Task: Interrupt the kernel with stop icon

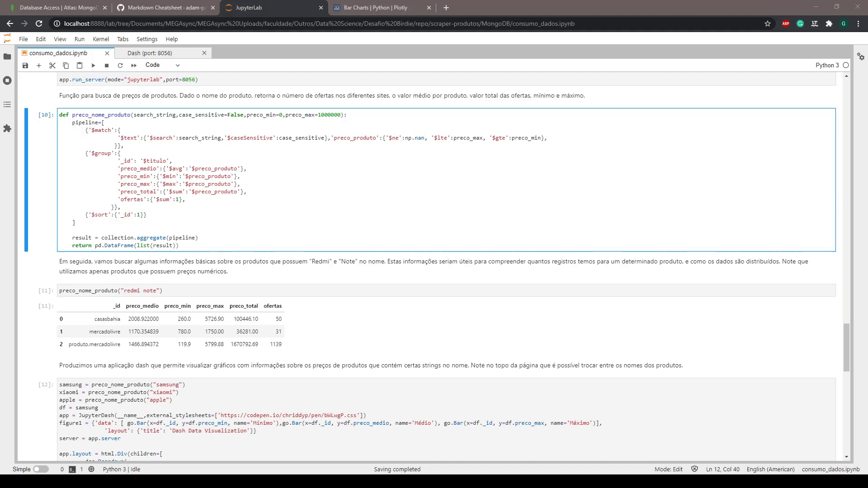Action: (107, 66)
